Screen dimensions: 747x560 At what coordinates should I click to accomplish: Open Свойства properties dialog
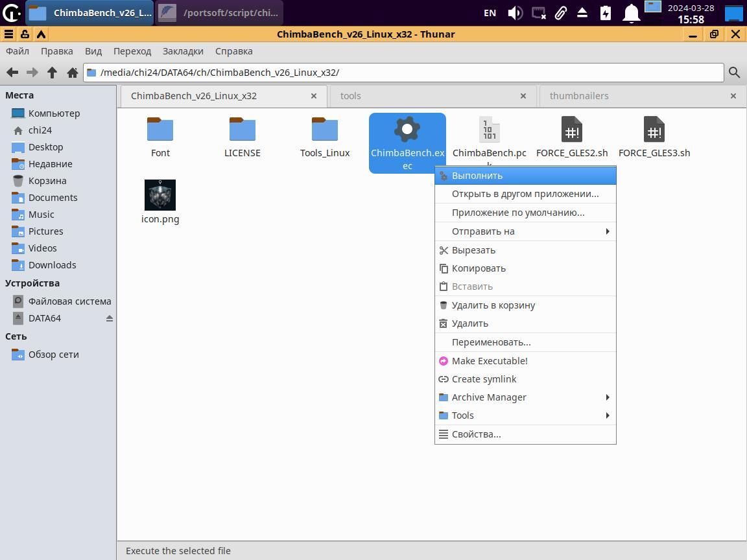[525, 434]
